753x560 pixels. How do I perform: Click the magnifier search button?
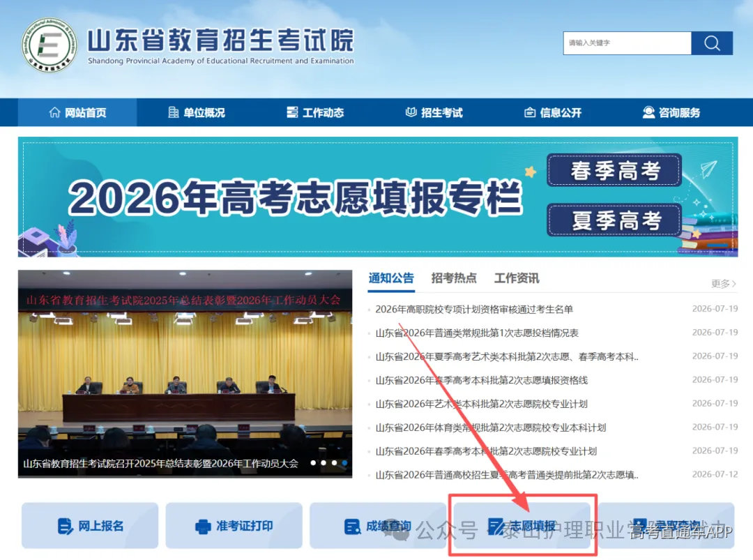712,43
